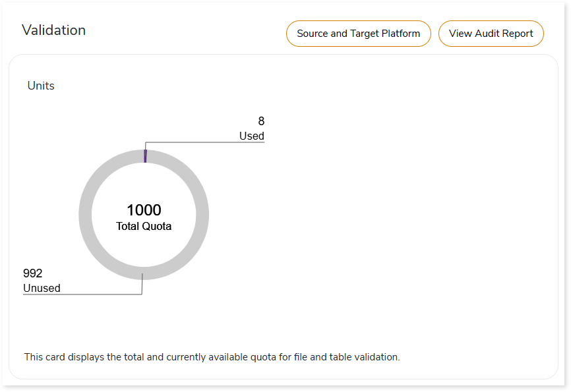Click the Used label on the chart
571x392 pixels.
click(x=251, y=136)
